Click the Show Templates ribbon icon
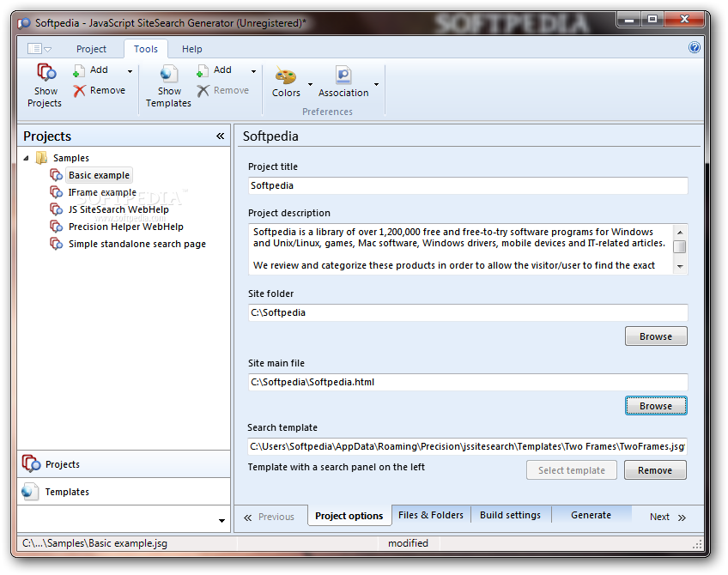Viewport: 728px width, 575px height. coord(168,74)
